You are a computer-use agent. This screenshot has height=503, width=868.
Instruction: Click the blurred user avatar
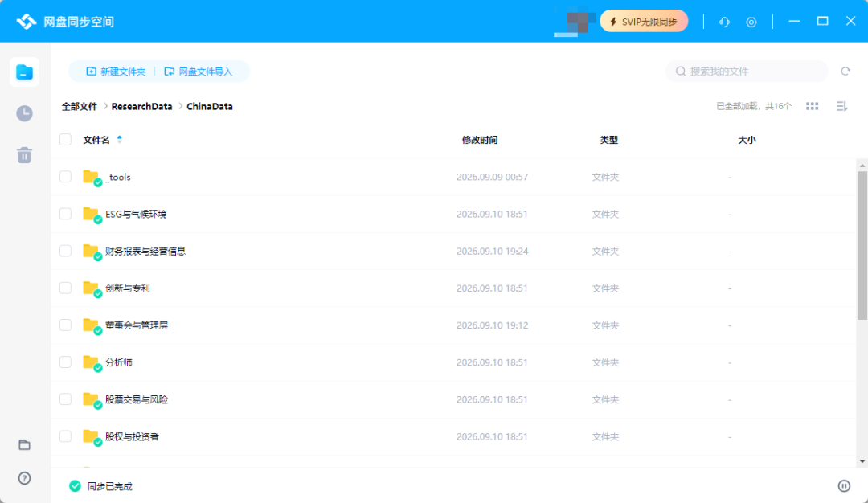[x=575, y=22]
